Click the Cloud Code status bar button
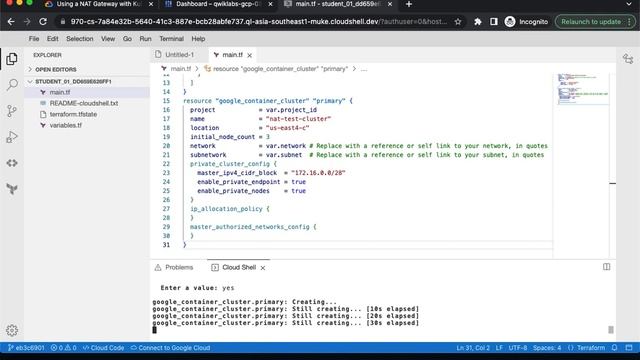This screenshot has width=640, height=360. tap(103, 348)
